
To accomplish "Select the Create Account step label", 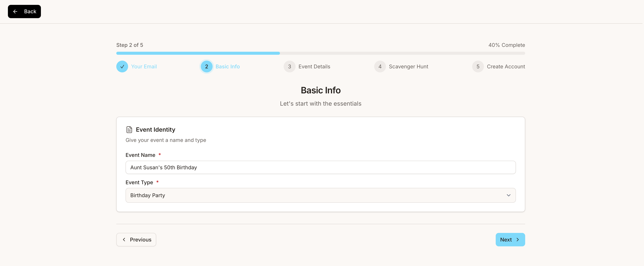I will pos(506,67).
